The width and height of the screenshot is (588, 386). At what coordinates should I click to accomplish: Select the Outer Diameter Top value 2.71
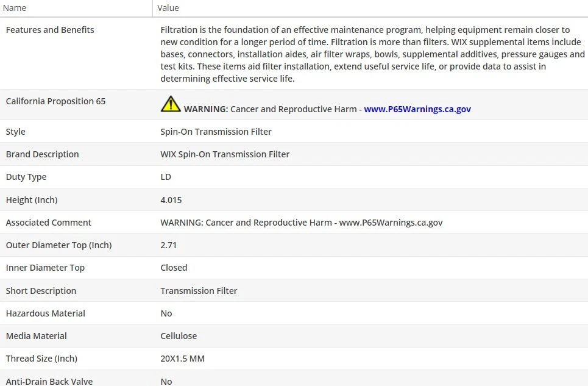[169, 245]
